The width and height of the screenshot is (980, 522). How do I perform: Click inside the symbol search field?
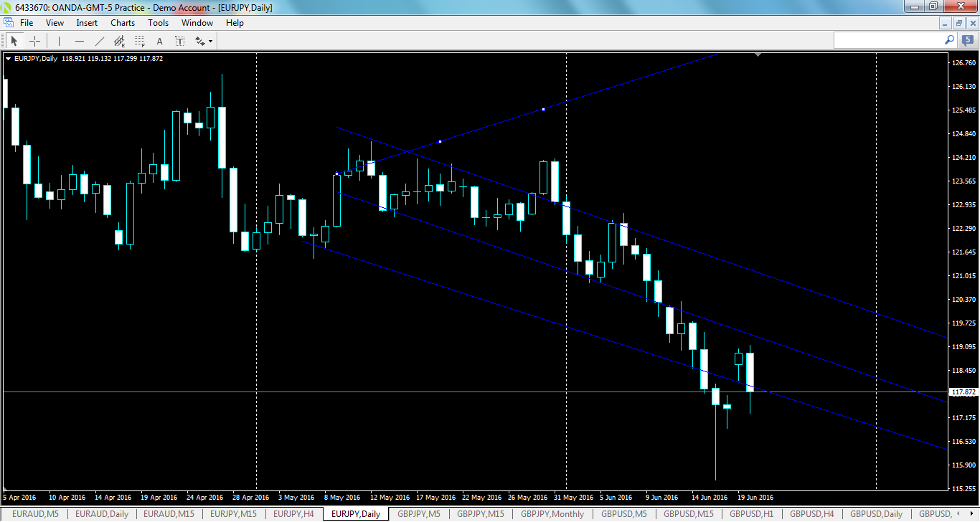[x=890, y=40]
